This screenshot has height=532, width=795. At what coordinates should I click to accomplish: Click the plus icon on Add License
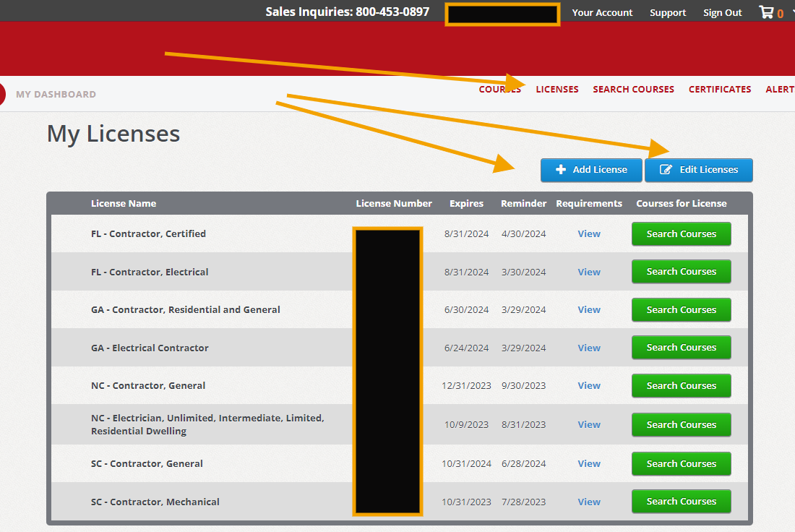point(561,170)
